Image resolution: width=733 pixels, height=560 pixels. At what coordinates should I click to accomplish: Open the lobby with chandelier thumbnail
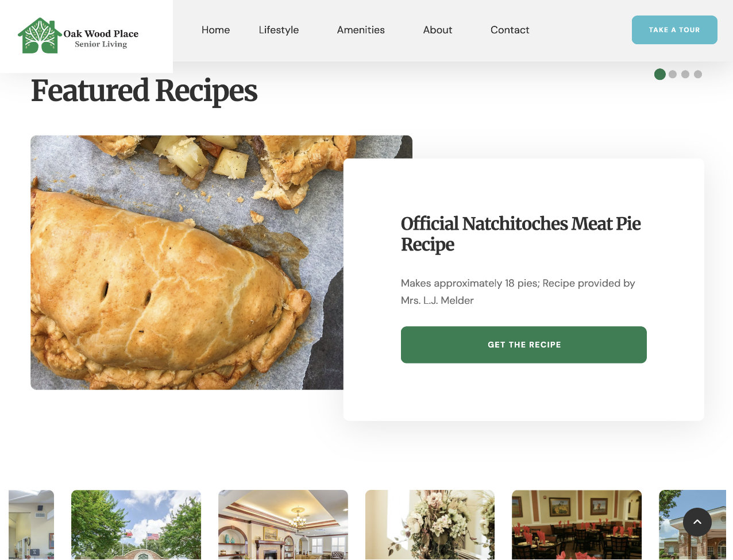tap(283, 524)
